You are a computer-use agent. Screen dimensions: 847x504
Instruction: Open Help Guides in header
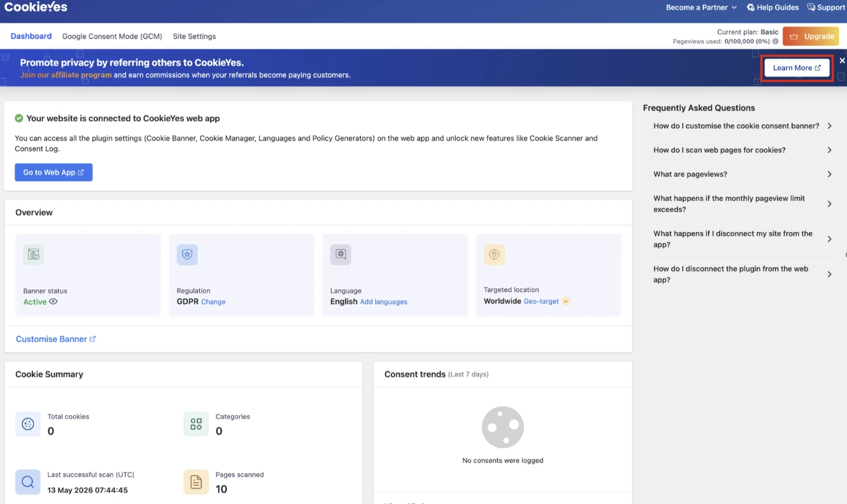coord(773,8)
